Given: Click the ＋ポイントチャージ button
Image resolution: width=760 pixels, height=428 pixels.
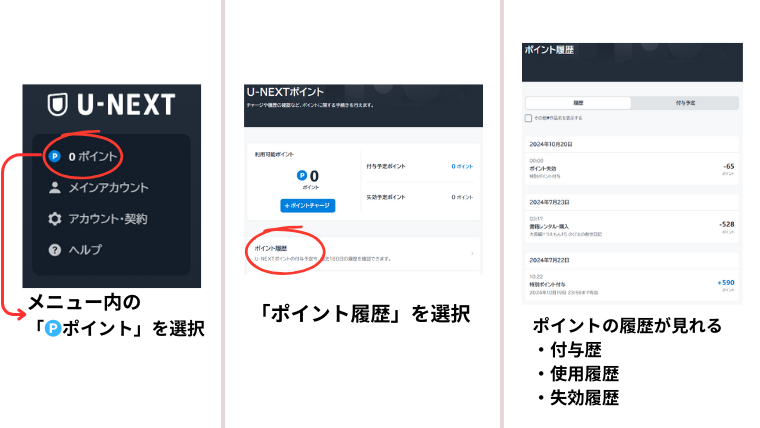Looking at the screenshot, I should [308, 206].
